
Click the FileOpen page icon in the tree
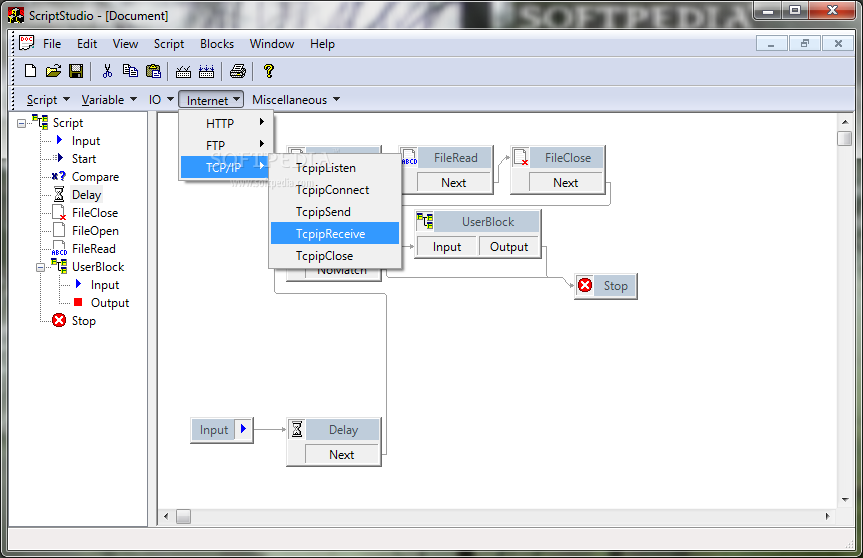(x=59, y=230)
